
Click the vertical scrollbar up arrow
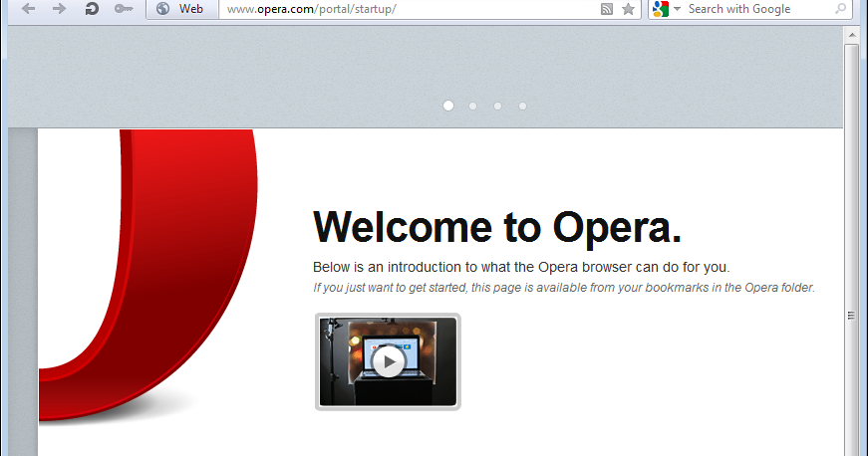click(x=851, y=36)
